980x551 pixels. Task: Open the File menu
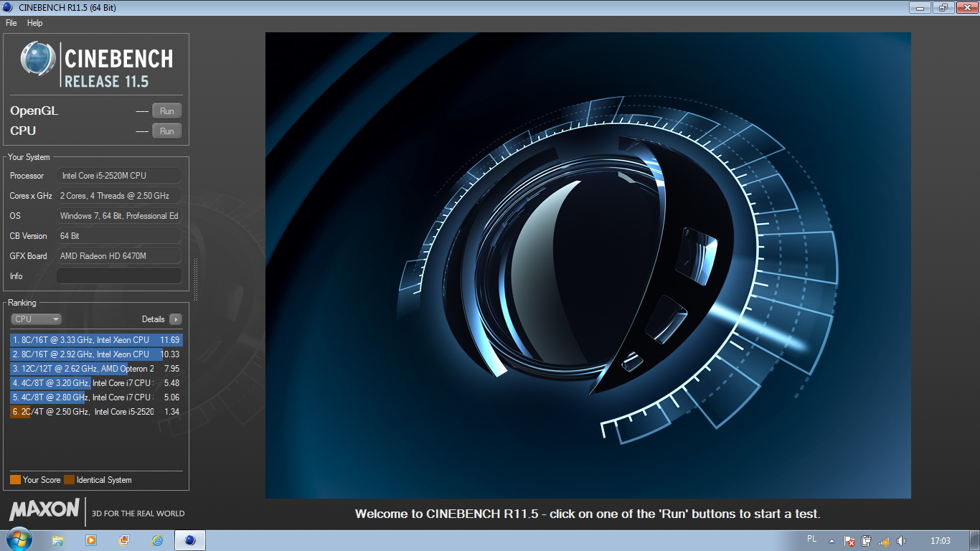point(11,23)
